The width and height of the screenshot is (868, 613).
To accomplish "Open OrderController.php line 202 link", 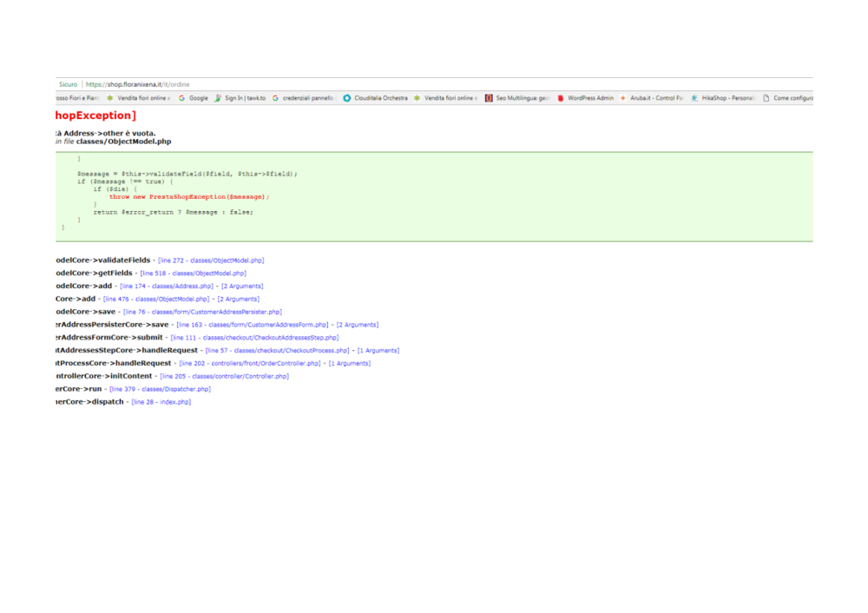I will coord(251,363).
